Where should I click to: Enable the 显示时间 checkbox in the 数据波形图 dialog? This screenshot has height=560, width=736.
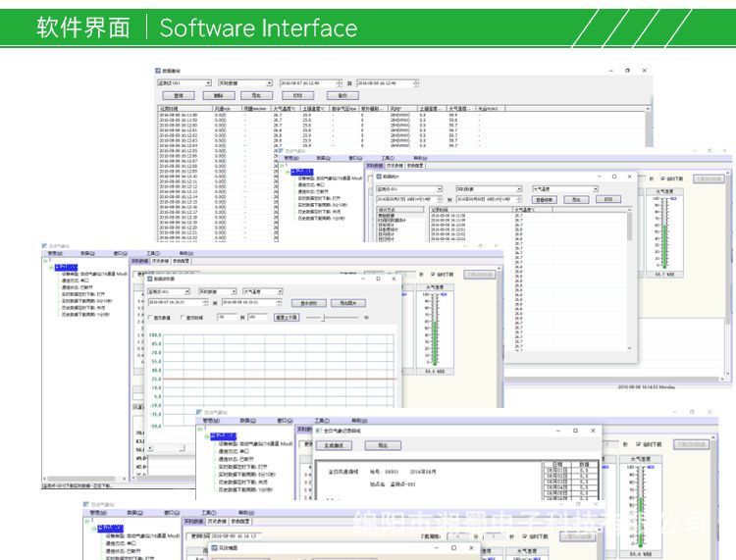point(183,318)
